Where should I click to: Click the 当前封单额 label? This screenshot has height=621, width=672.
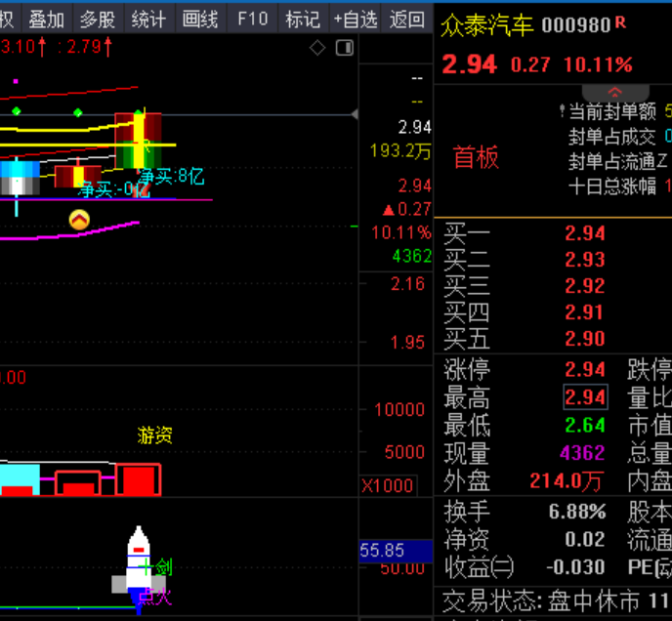coord(612,112)
